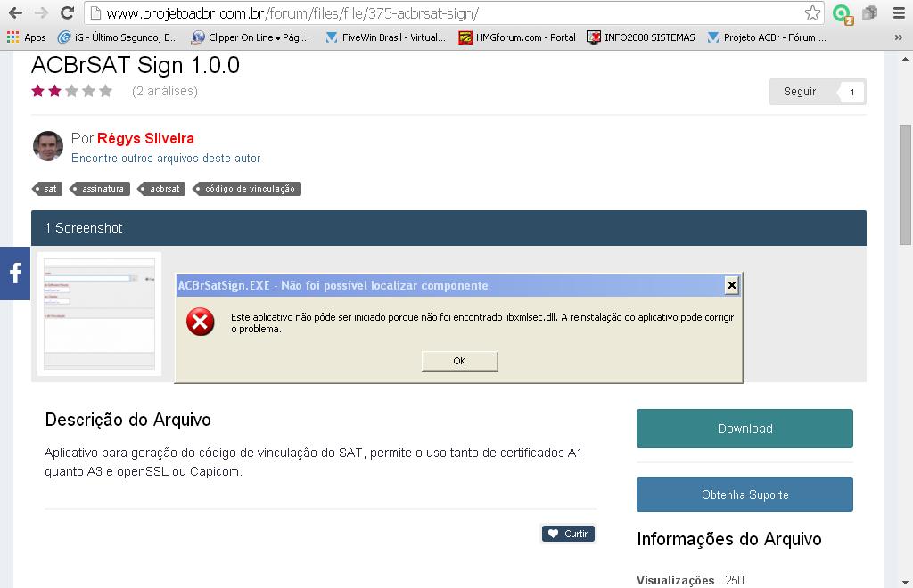The image size is (913, 588).
Task: Click the ACBrSAT Sign 1.0.0 page title
Action: (136, 65)
